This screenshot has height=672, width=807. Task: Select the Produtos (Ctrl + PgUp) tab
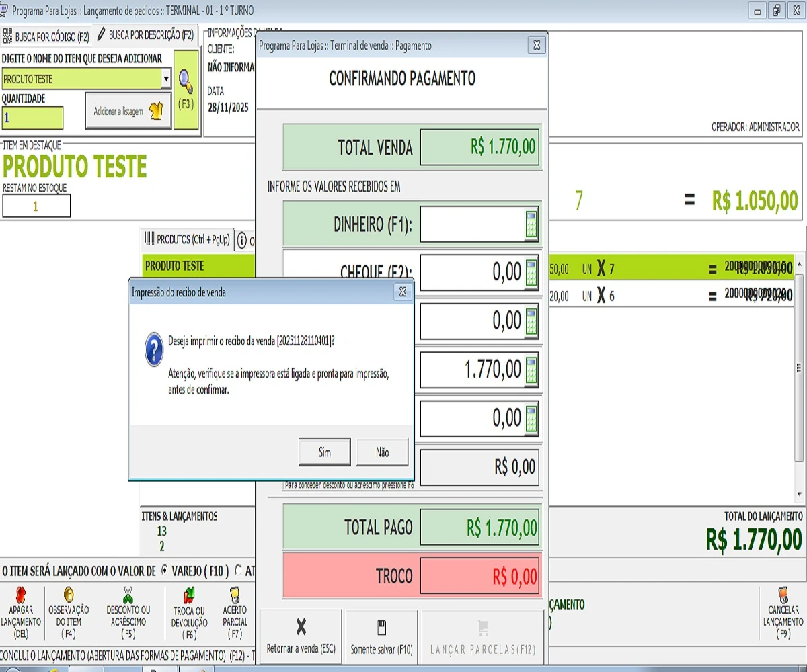(187, 239)
